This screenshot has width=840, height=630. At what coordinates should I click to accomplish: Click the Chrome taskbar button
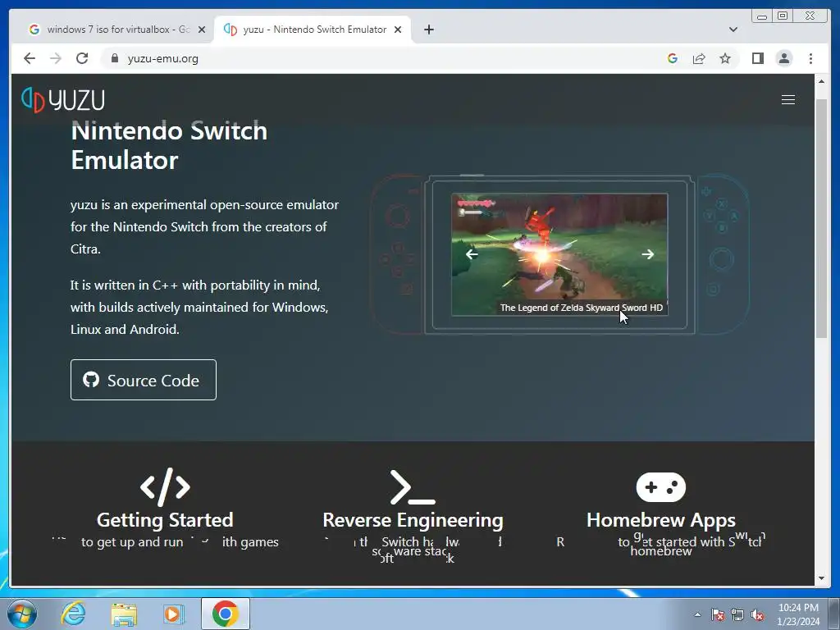point(226,614)
